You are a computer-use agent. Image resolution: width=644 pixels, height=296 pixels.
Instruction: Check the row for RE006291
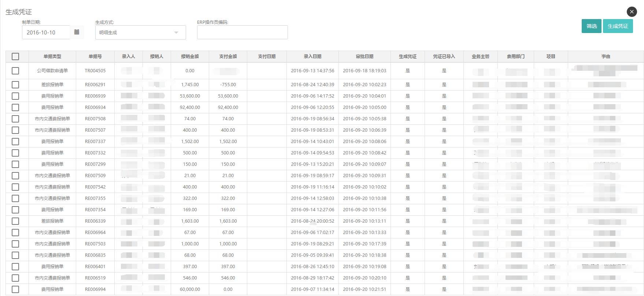tap(15, 85)
